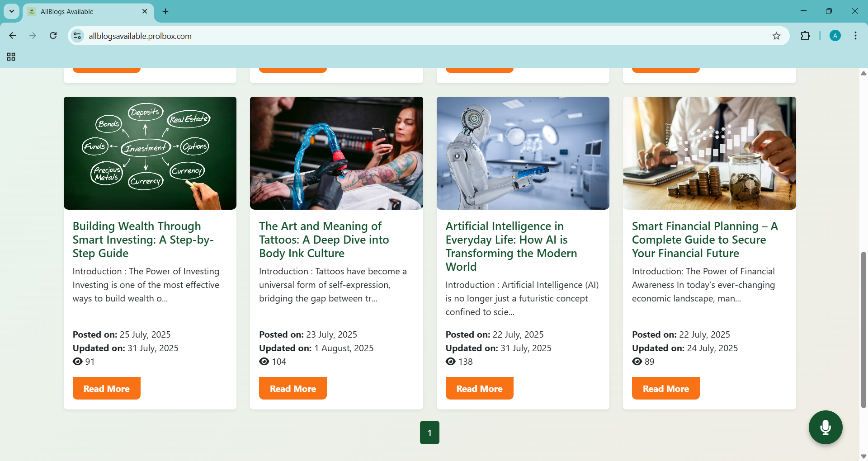The image size is (868, 461).
Task: Select pagination page 1
Action: (x=429, y=433)
